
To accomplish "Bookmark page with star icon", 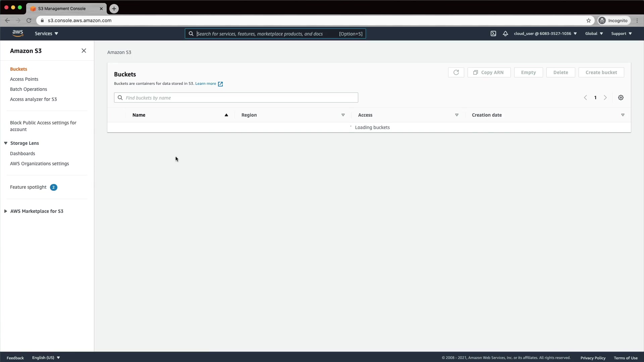I will (589, 20).
